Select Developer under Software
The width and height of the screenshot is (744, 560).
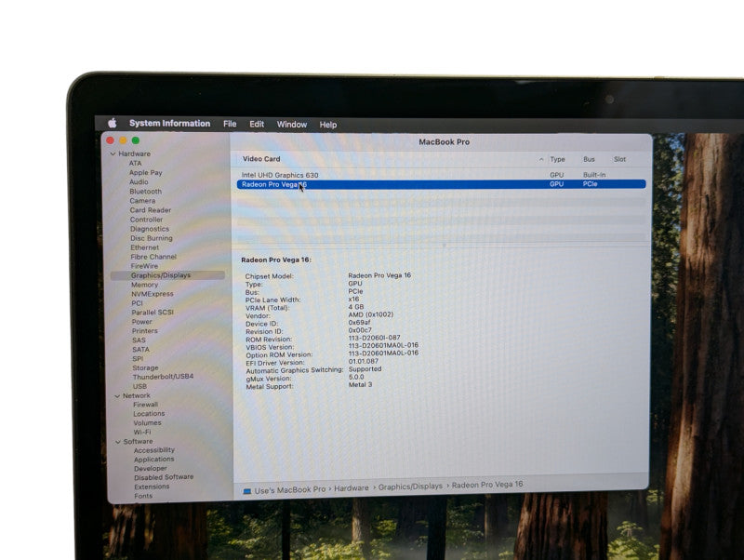pos(151,469)
